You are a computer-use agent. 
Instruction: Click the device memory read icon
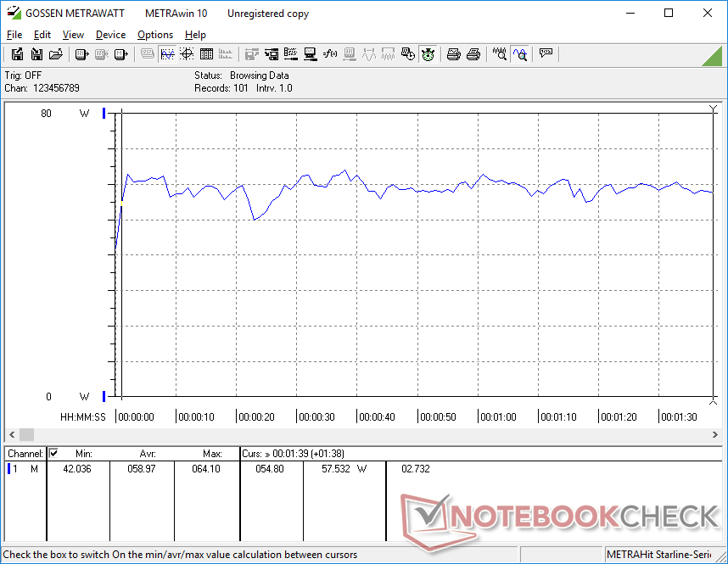pos(120,54)
